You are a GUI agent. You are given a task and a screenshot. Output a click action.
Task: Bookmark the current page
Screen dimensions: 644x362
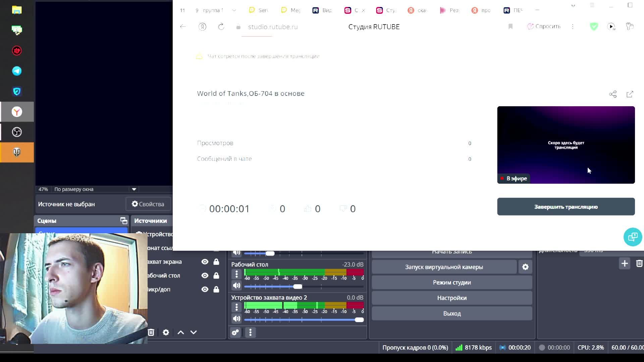[511, 26]
